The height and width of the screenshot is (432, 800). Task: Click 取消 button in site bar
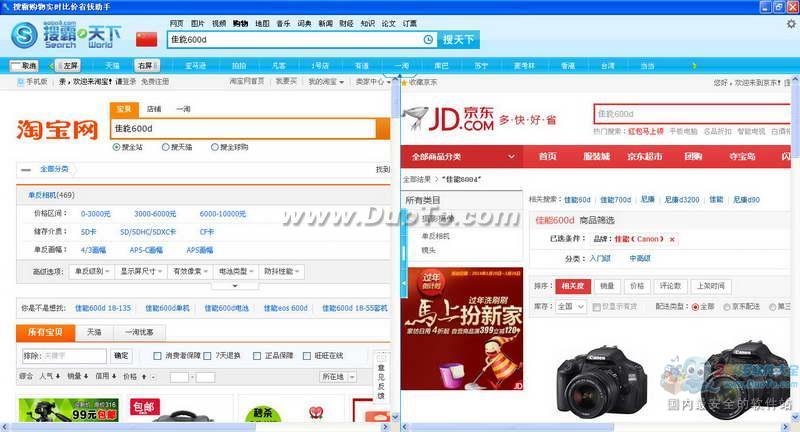tap(24, 66)
